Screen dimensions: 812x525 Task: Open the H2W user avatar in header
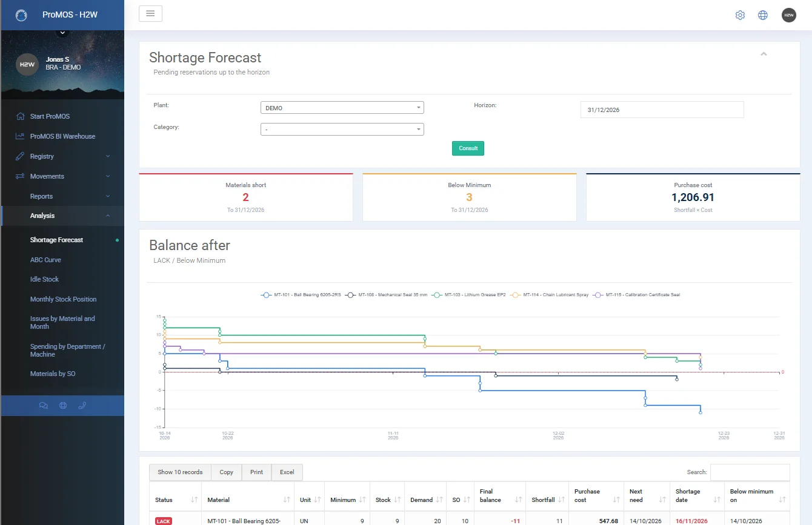click(x=789, y=15)
